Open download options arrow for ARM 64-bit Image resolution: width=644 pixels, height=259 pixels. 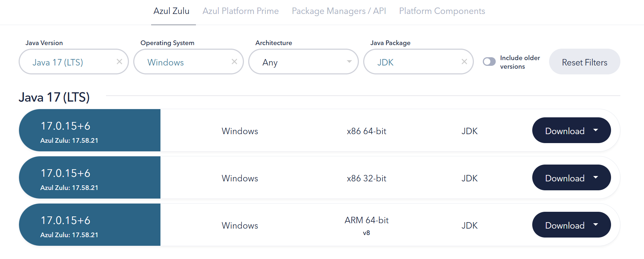(x=596, y=225)
